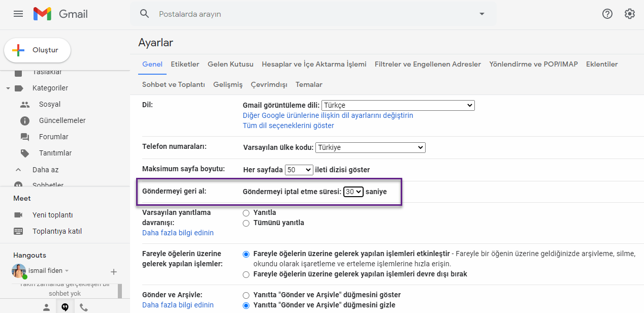Choose 'Yanıtta Gönder ve Arşivle düğmesini göster' option
The height and width of the screenshot is (313, 644).
tap(246, 295)
